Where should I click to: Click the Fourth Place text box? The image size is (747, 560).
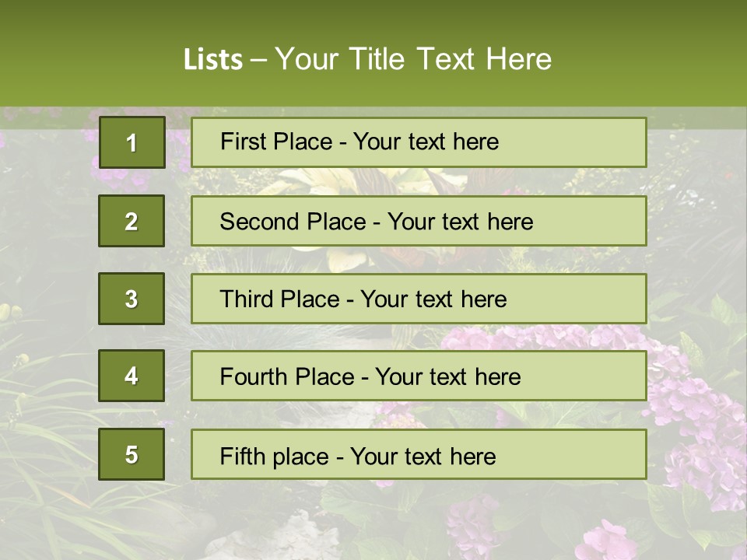[419, 376]
